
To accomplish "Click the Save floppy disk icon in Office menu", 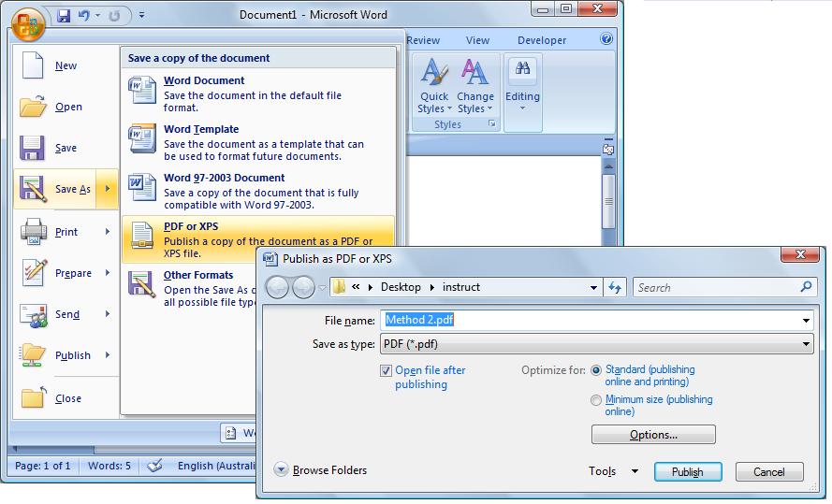I will [33, 148].
